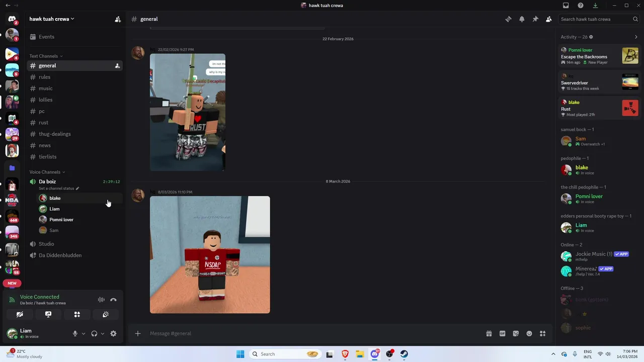Open the Threads icon in channel header
644x362 pixels.
[508, 19]
